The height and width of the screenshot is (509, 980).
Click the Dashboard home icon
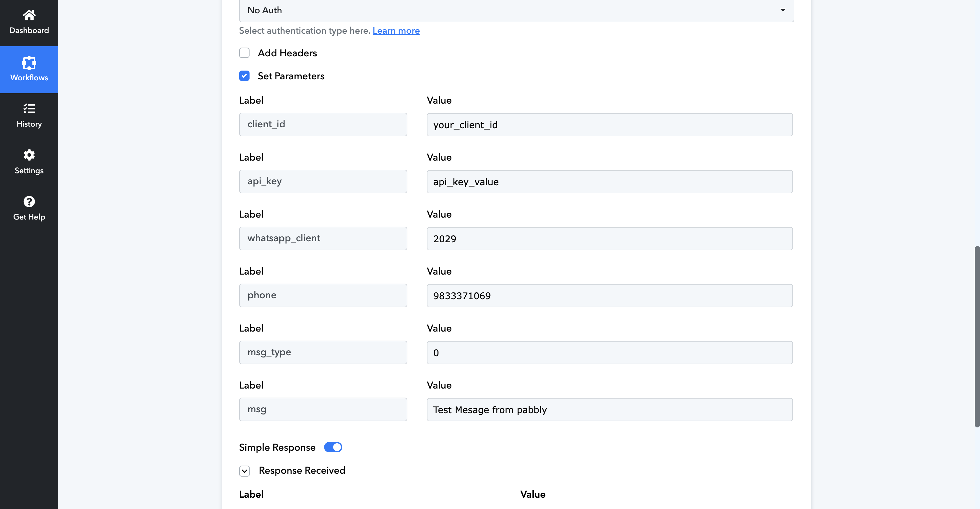(x=29, y=15)
